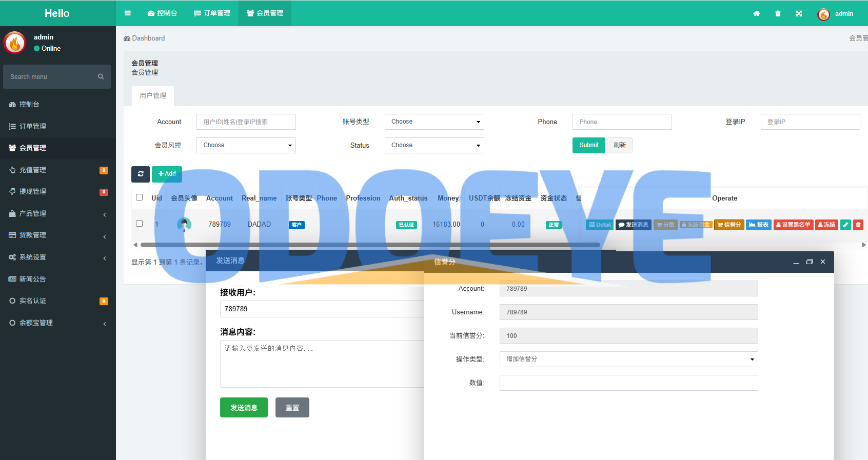Click the Uid column header
The width and height of the screenshot is (868, 460).
(156, 198)
